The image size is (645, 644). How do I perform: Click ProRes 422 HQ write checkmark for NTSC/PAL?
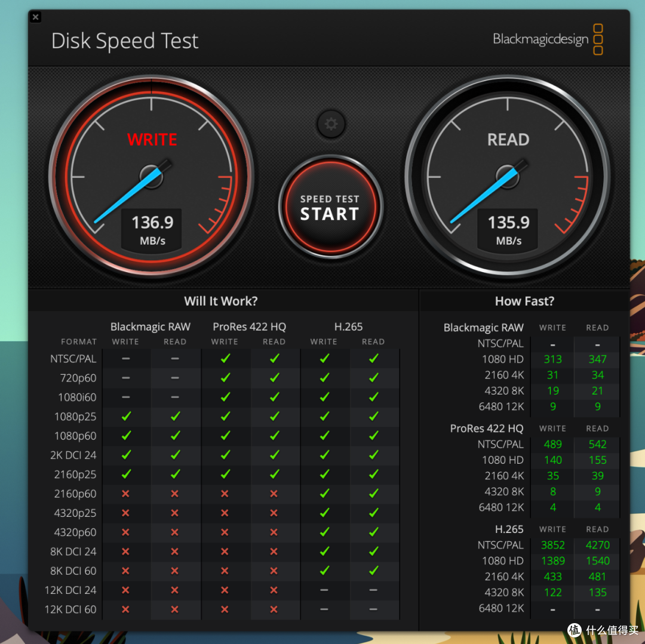click(x=225, y=358)
